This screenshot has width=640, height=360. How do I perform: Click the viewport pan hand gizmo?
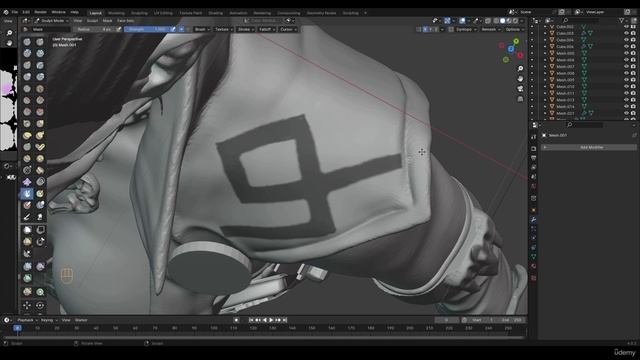pos(520,78)
